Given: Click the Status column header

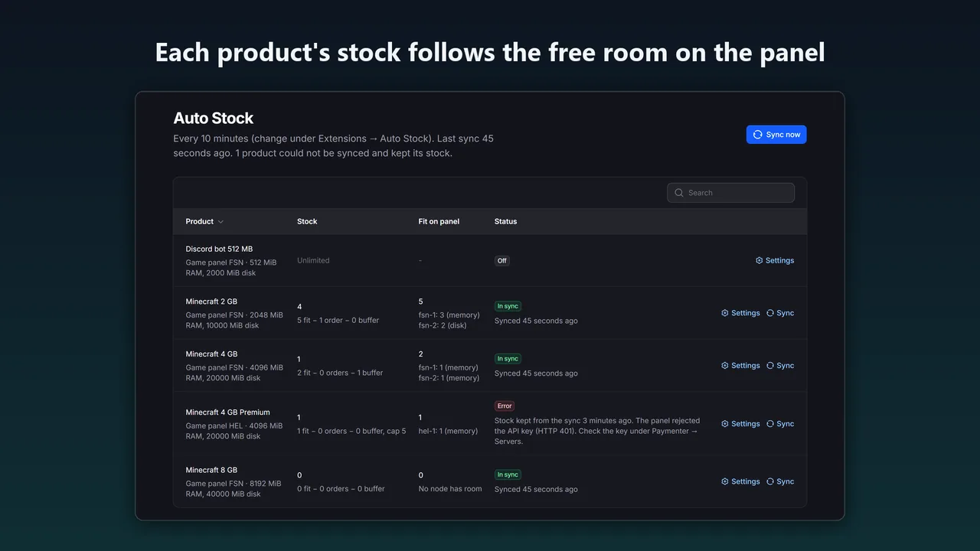Looking at the screenshot, I should pyautogui.click(x=505, y=221).
